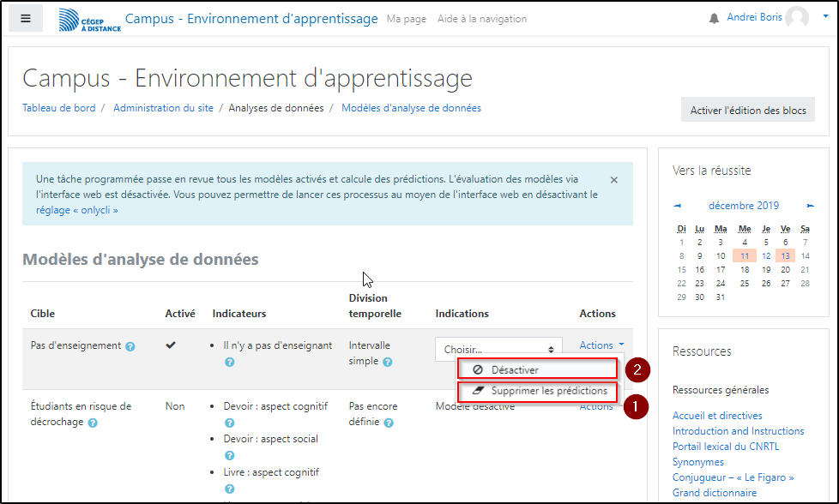This screenshot has width=839, height=504.
Task: Dismiss the blue information notice
Action: coord(613,180)
